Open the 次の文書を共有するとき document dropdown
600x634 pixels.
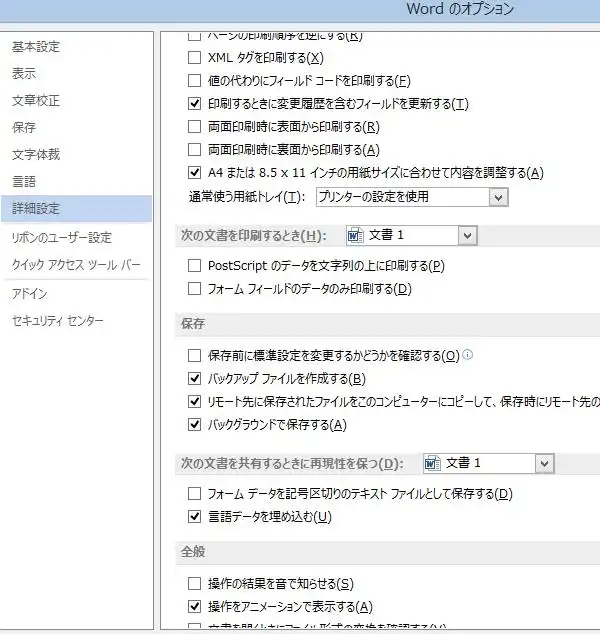[543, 463]
